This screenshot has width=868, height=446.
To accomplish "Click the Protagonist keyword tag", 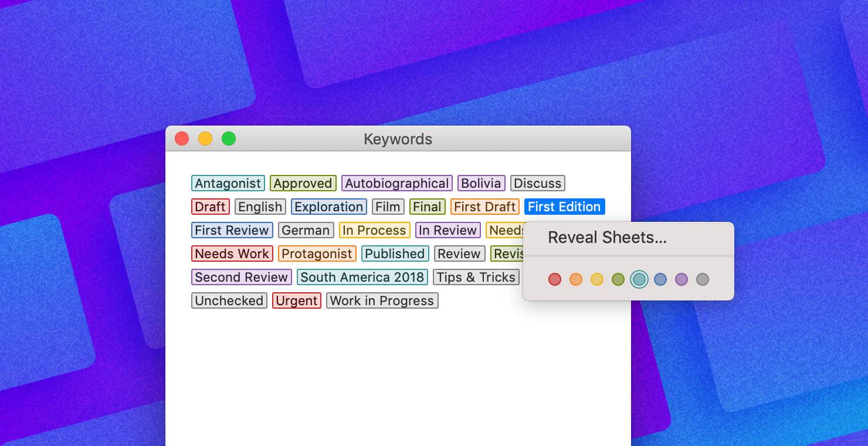I will coord(317,254).
